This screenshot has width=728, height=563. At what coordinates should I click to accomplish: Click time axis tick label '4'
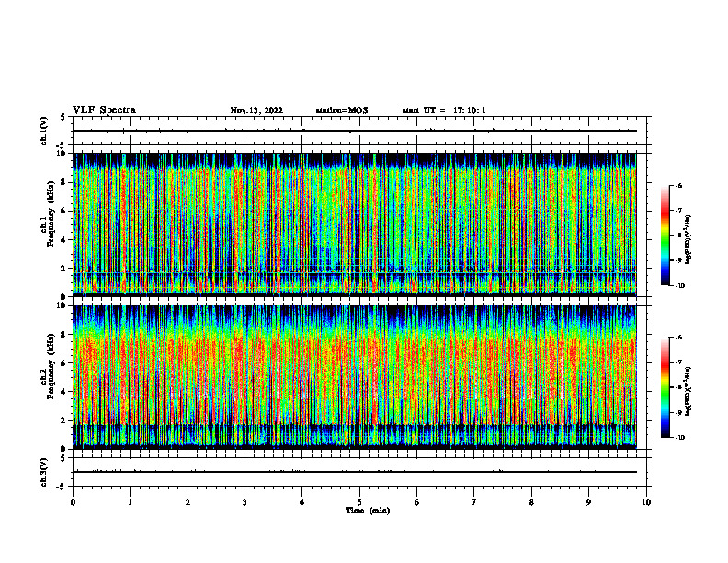click(302, 502)
